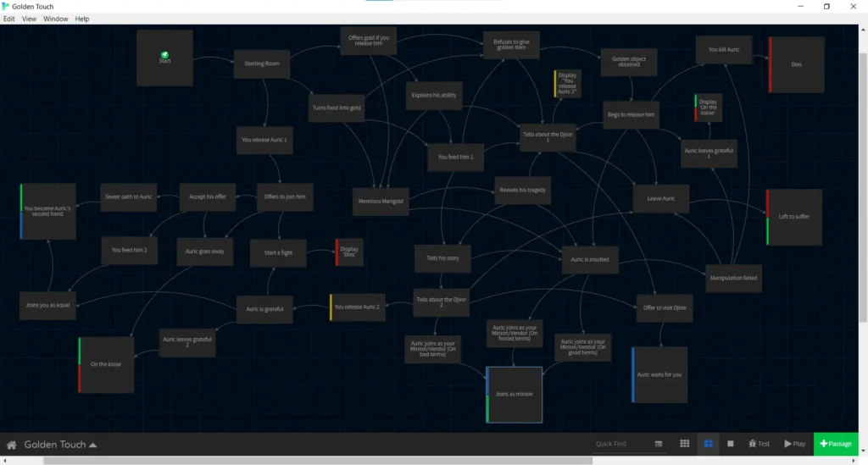Open the Golden Touch story menu
Image resolution: width=868 pixels, height=465 pixels.
(x=59, y=445)
